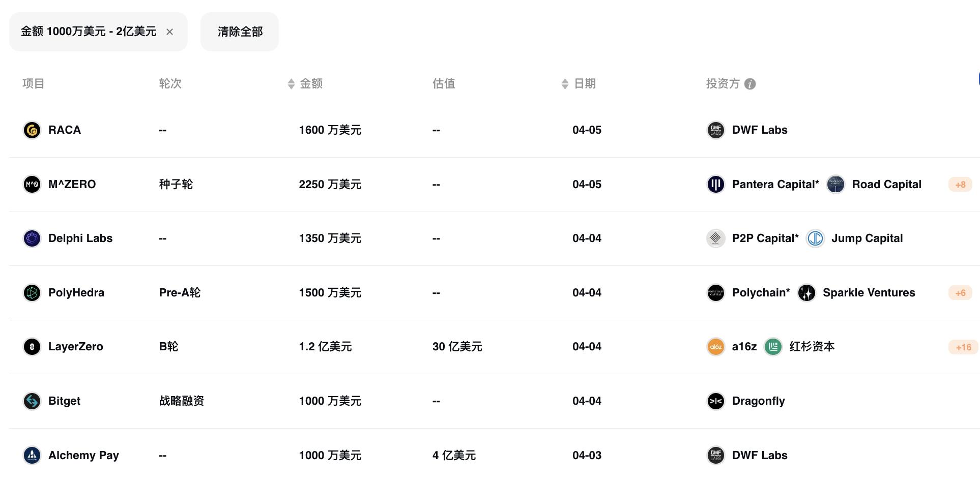The width and height of the screenshot is (980, 482).
Task: Click the info icon beside 投资方
Action: pos(750,84)
